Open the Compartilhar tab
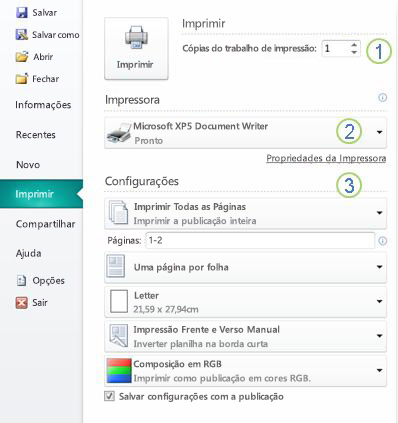Viewport: 398px width, 423px height. click(x=45, y=224)
